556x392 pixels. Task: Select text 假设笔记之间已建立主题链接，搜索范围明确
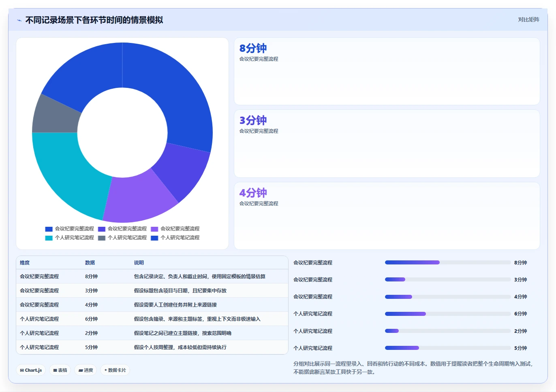coord(183,333)
